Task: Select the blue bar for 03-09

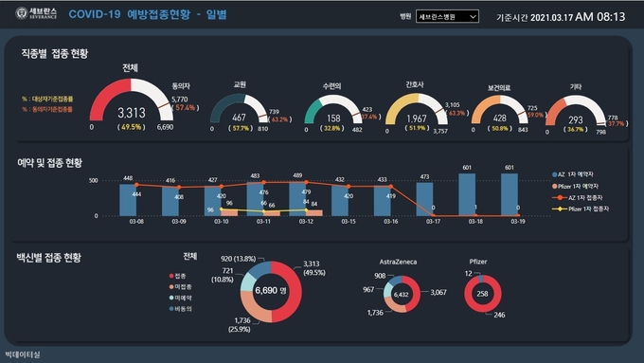Action: (x=170, y=201)
